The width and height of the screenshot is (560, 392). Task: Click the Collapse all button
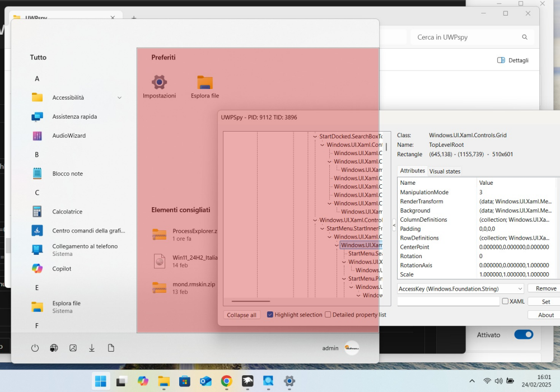pyautogui.click(x=242, y=315)
